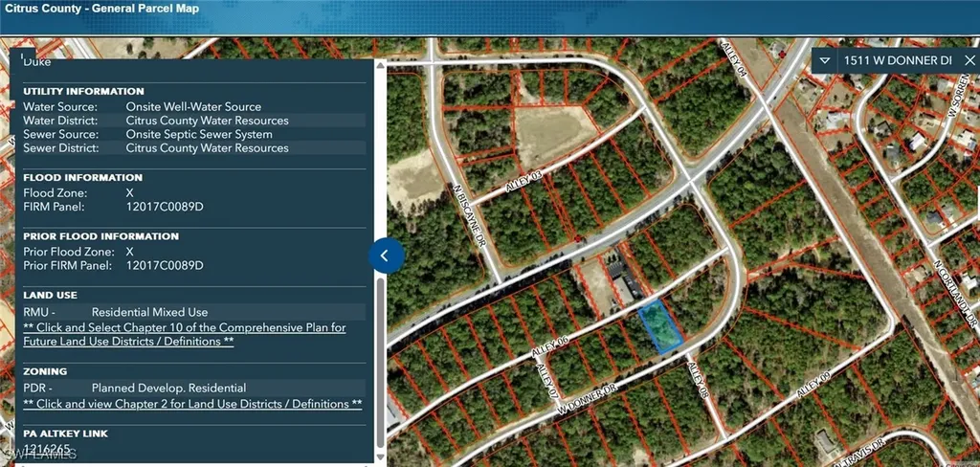Select the blue highlighted parcel on the map

[661, 325]
